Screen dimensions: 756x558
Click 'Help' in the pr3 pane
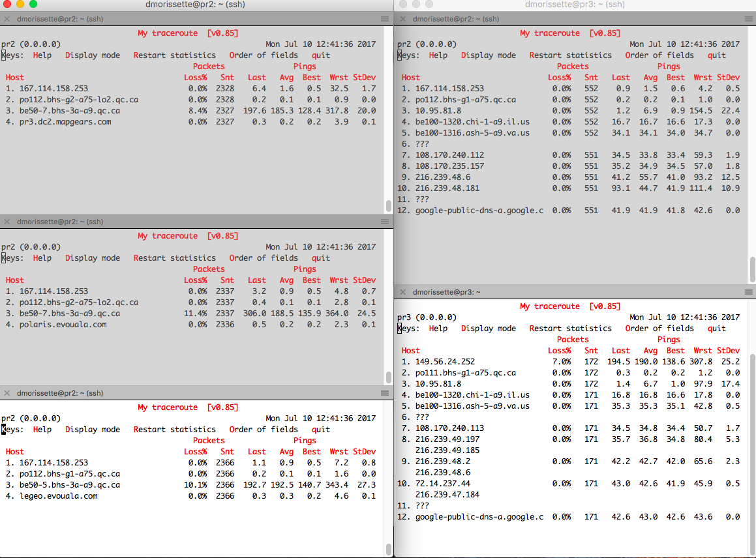[x=438, y=329]
